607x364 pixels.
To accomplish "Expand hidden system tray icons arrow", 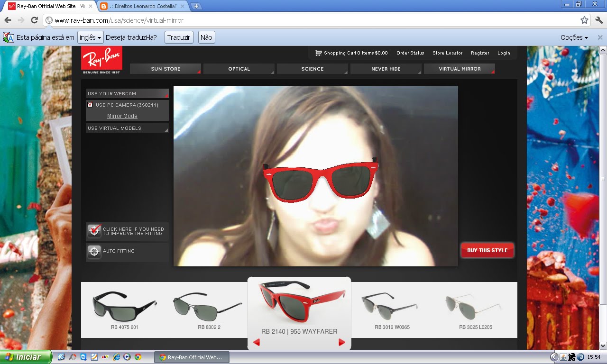I will pos(553,357).
